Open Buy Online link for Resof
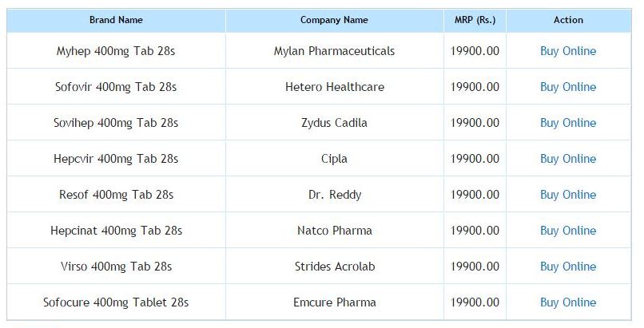The width and height of the screenshot is (644, 328). tap(568, 195)
